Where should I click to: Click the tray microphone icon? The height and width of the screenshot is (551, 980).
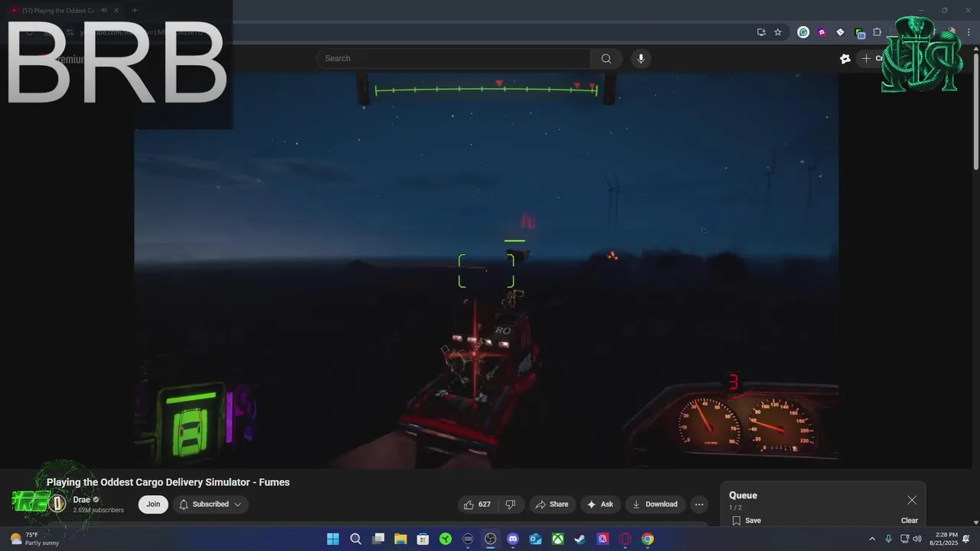click(888, 539)
